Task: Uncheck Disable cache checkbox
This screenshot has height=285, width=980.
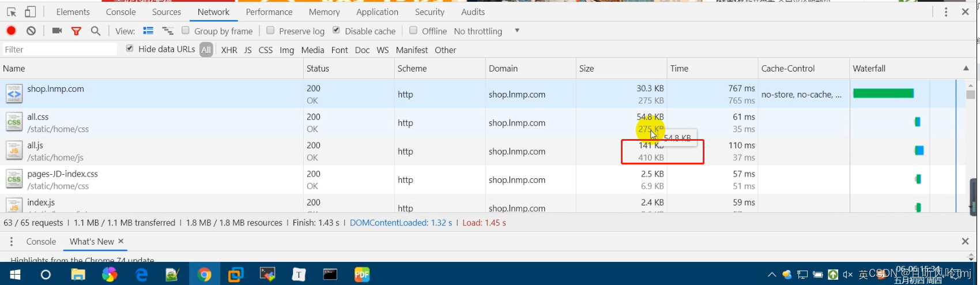Action: click(336, 30)
